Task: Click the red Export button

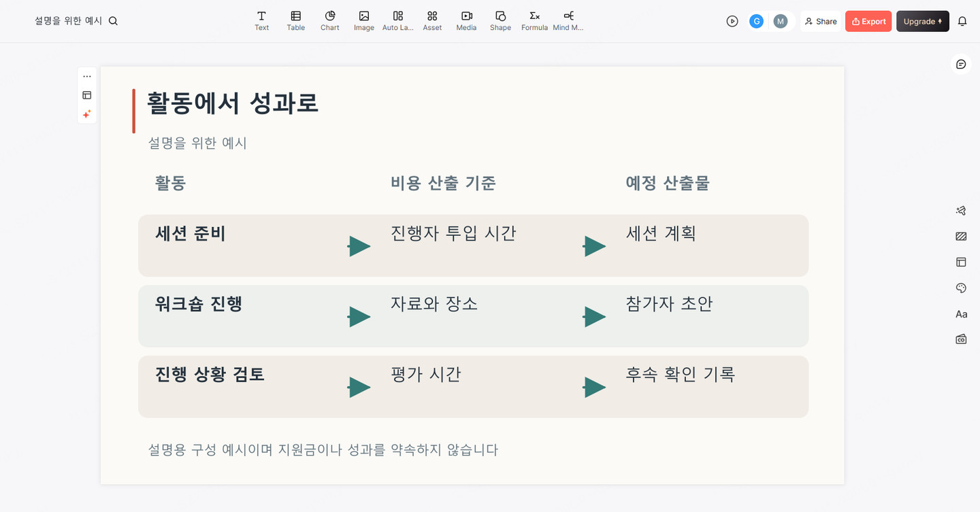Action: 868,21
